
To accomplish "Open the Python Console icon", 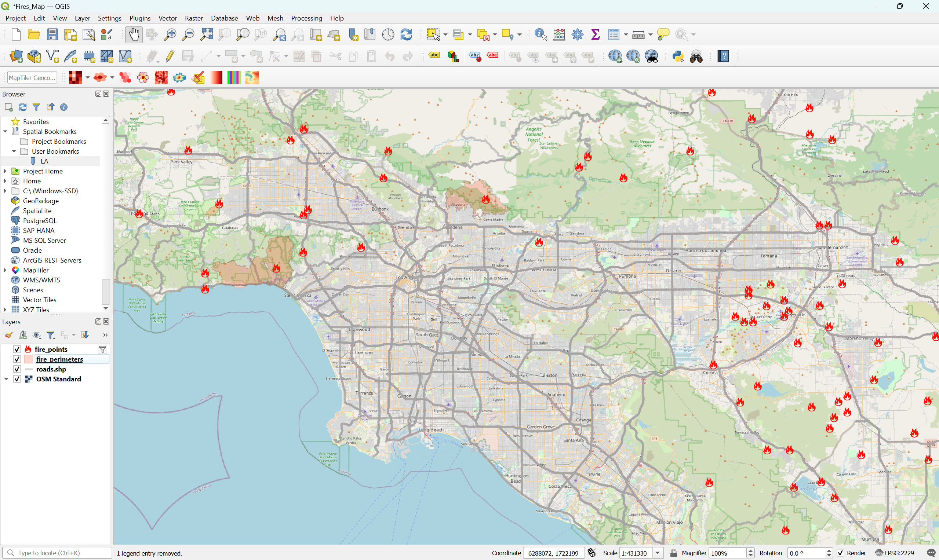I will pos(678,56).
